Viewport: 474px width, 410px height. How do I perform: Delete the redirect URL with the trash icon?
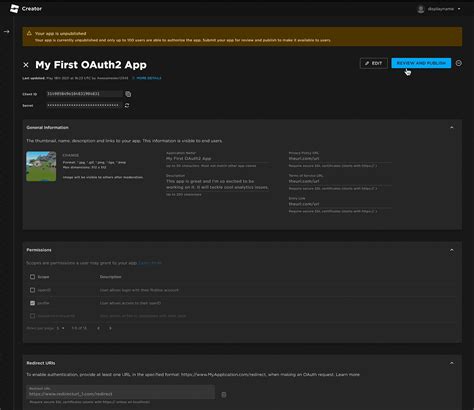[224, 395]
